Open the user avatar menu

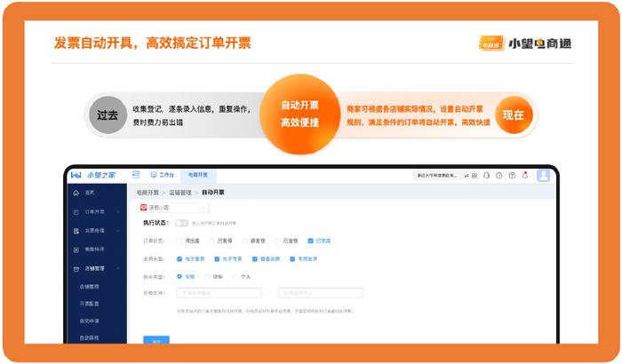click(543, 175)
